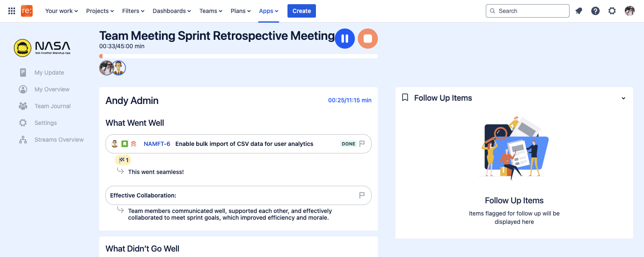
Task: Flag Effective Collaboration for follow up
Action: point(362,195)
